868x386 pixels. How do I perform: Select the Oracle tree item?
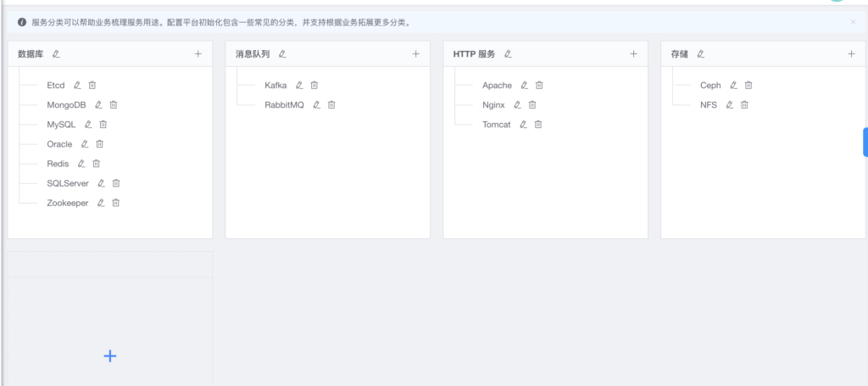[60, 144]
